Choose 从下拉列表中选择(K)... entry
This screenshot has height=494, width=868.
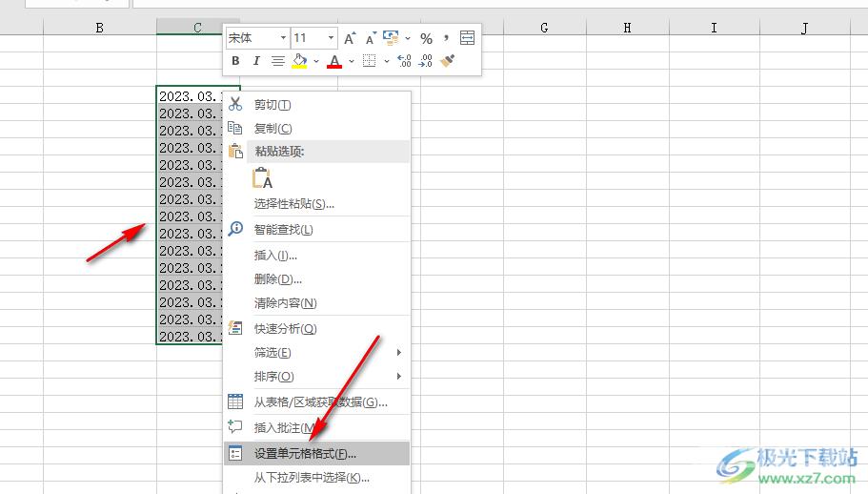pos(316,478)
